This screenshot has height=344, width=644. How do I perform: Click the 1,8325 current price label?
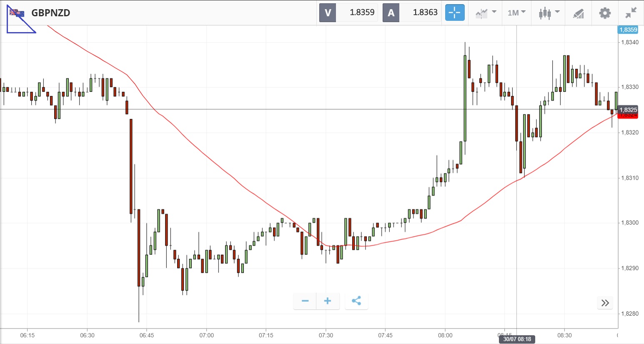click(628, 110)
